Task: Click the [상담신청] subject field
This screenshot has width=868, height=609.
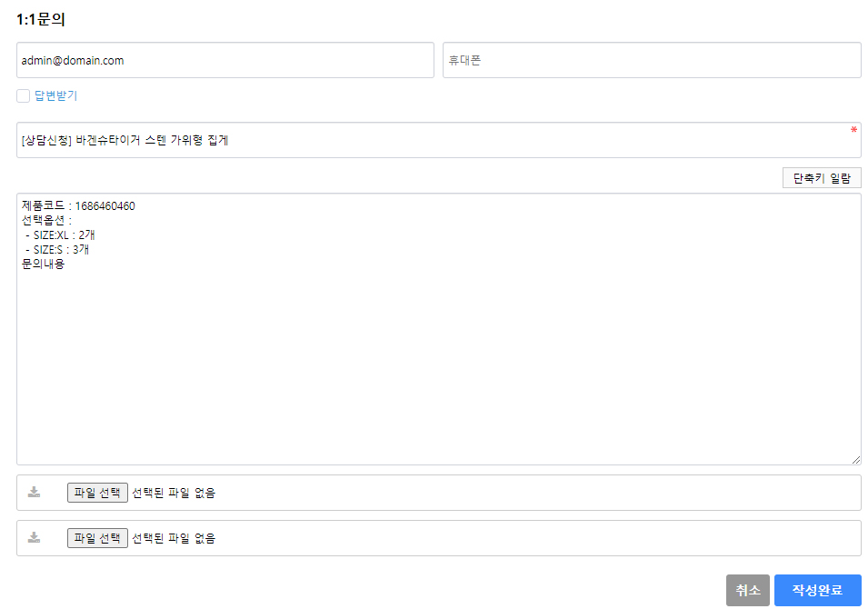Action: click(x=439, y=140)
